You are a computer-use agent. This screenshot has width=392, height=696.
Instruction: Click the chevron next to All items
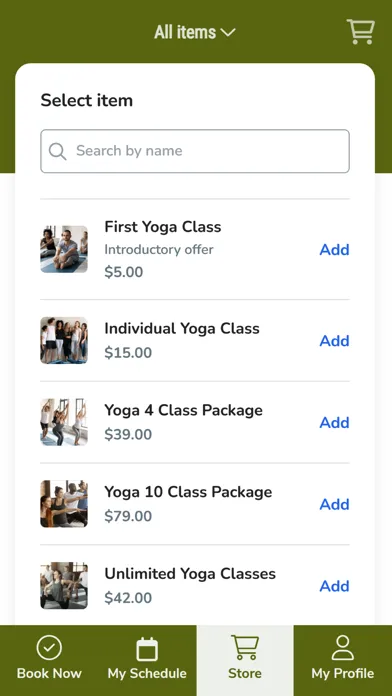228,32
